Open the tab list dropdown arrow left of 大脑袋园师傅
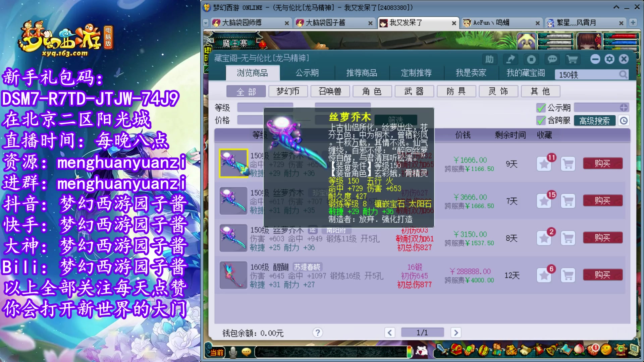Image resolution: width=644 pixels, height=362 pixels. [206, 23]
